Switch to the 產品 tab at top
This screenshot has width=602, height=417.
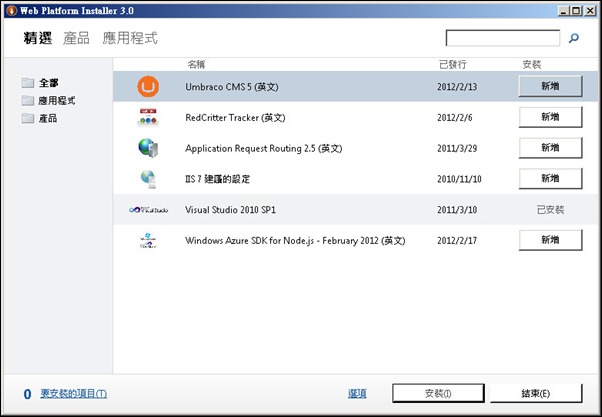pyautogui.click(x=76, y=39)
